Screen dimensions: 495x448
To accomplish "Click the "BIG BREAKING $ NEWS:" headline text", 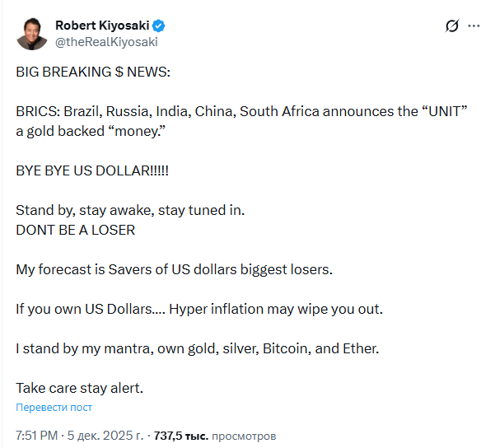I will pos(93,72).
